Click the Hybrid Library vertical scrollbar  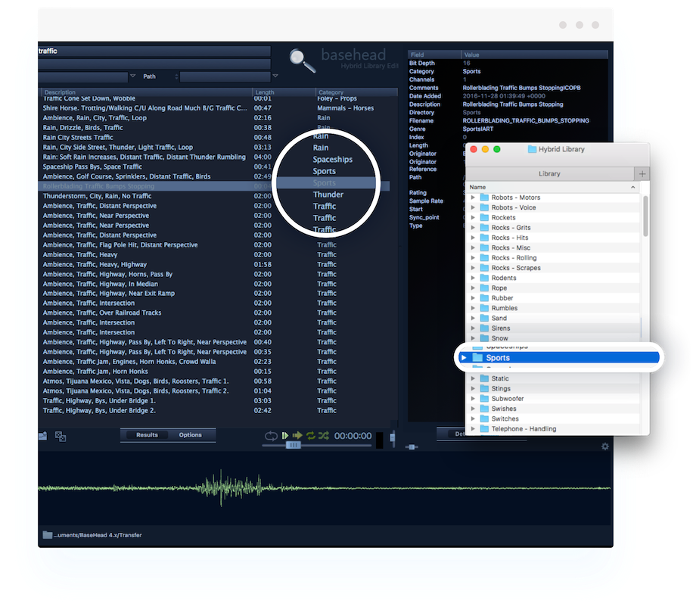pyautogui.click(x=645, y=216)
